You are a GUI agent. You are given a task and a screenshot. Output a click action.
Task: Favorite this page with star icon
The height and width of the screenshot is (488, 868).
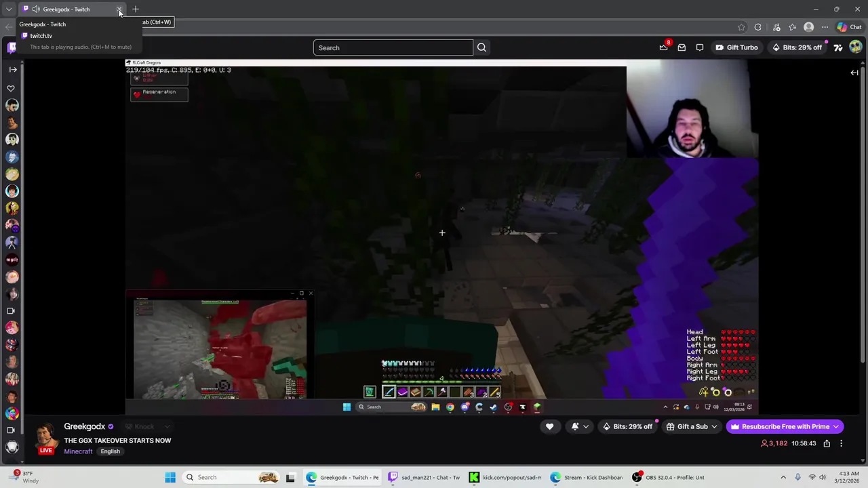pyautogui.click(x=741, y=27)
